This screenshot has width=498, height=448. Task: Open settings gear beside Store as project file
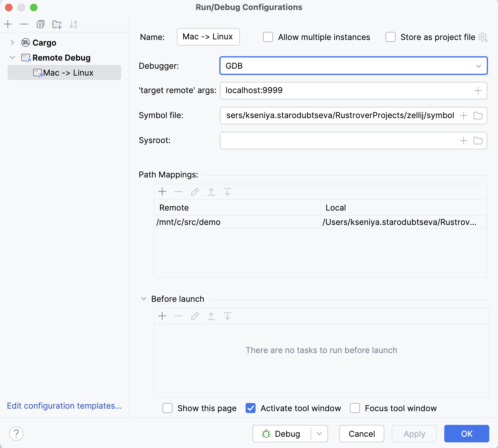(483, 37)
